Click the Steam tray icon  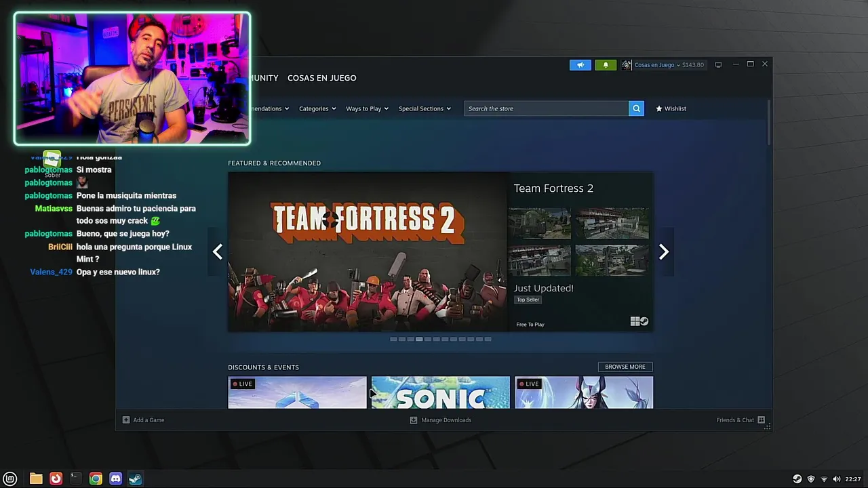[x=797, y=479]
